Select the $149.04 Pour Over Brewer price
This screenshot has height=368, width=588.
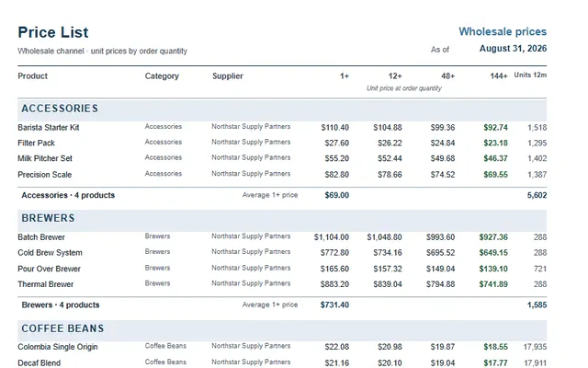440,269
